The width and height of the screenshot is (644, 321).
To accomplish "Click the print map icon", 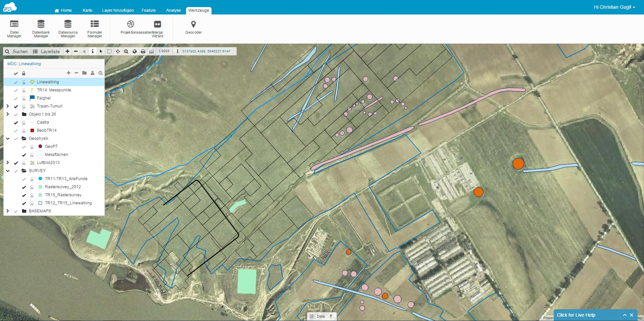I will [143, 51].
